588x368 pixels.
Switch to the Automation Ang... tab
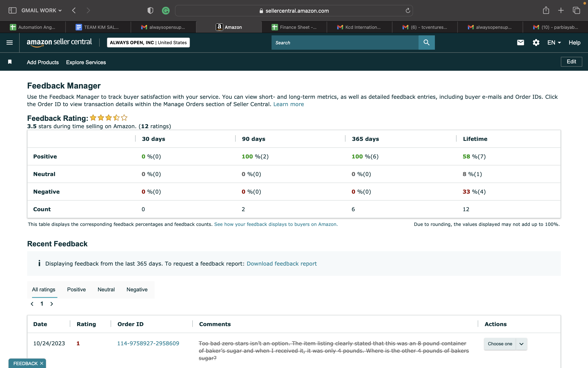(x=33, y=27)
